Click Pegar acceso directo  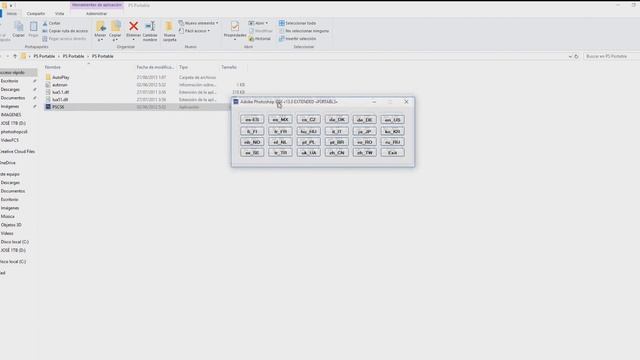64,39
